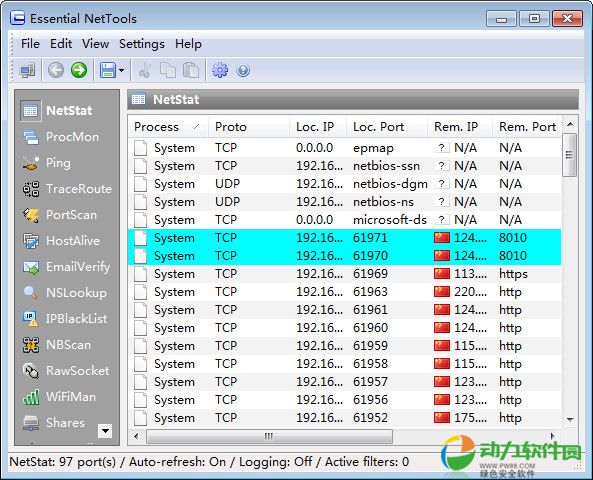Select the netbios-ssn row
593x480 pixels.
[x=345, y=166]
